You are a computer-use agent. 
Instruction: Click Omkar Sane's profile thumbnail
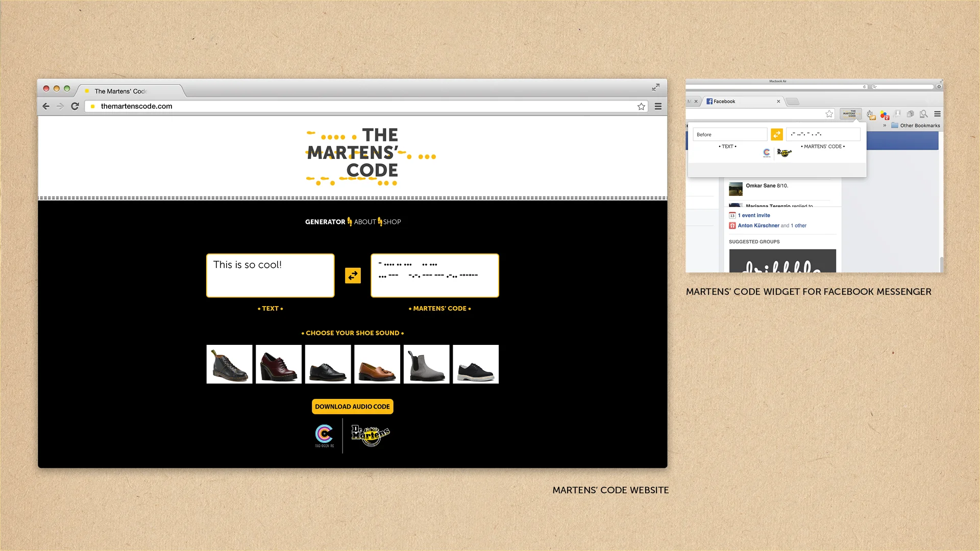[736, 189]
